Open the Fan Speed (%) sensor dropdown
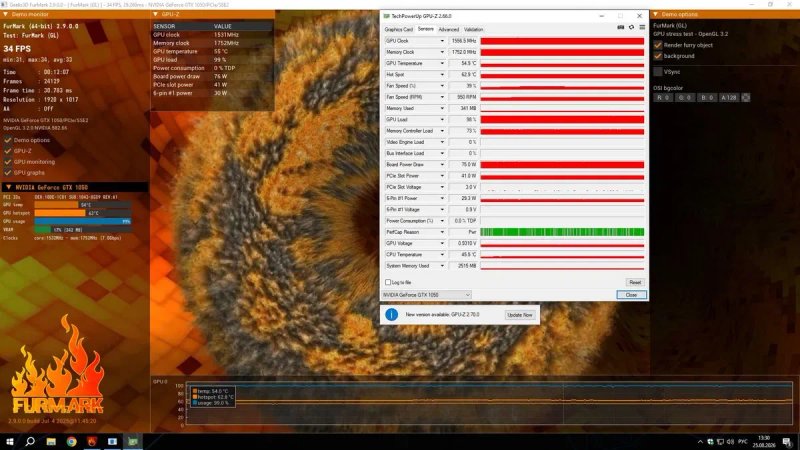The height and width of the screenshot is (450, 800). [442, 86]
